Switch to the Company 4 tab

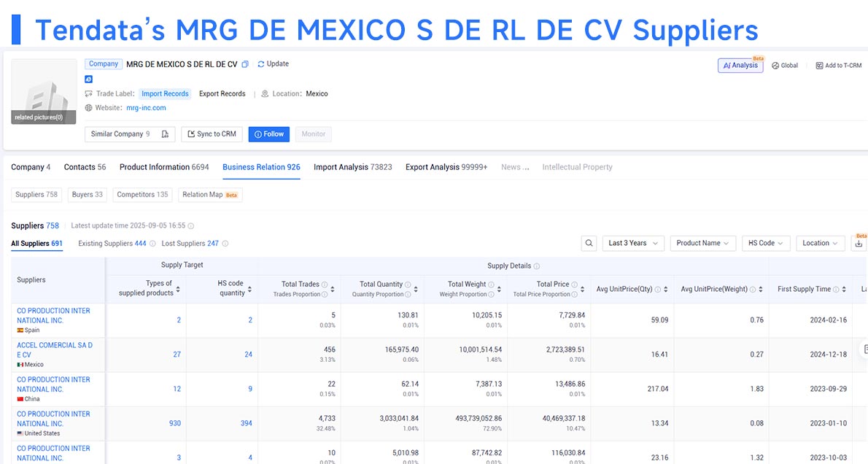pyautogui.click(x=31, y=167)
